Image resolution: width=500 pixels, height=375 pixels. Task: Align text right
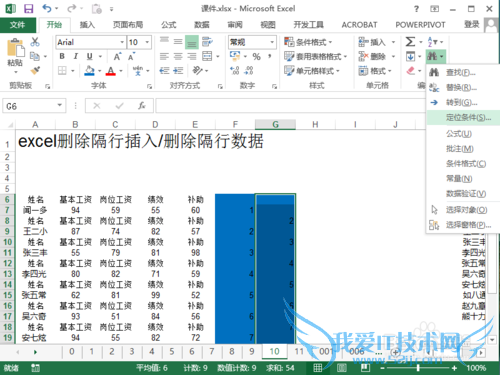tap(192, 56)
